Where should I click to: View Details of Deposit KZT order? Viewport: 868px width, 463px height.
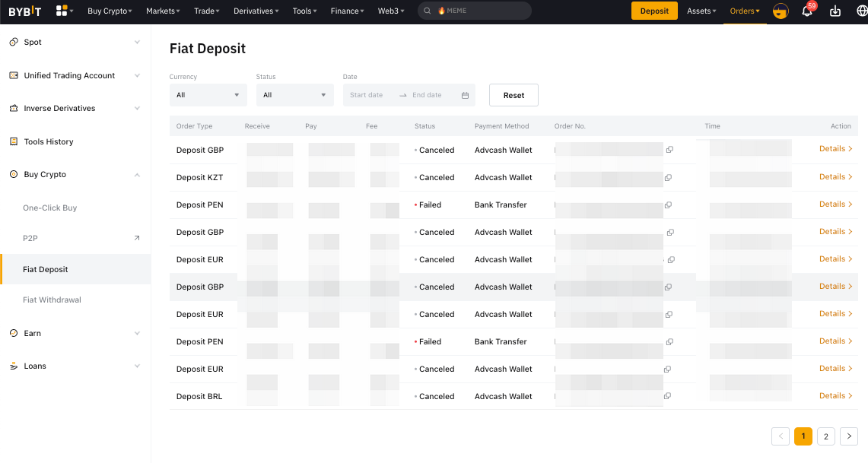pos(835,177)
